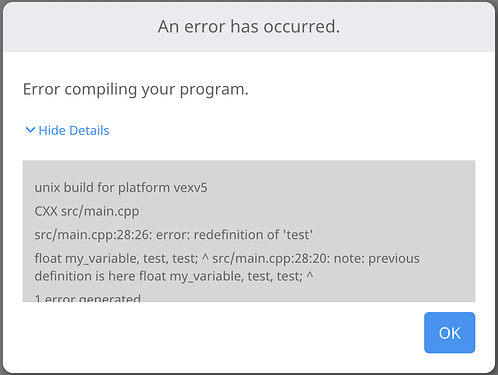Click the partially hidden '1 error generated' line

88,298
